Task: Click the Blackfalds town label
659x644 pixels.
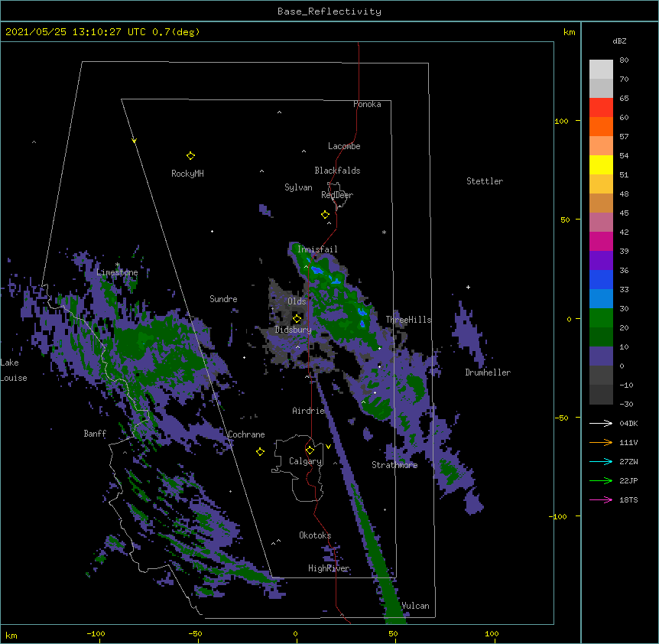Action: click(x=337, y=171)
